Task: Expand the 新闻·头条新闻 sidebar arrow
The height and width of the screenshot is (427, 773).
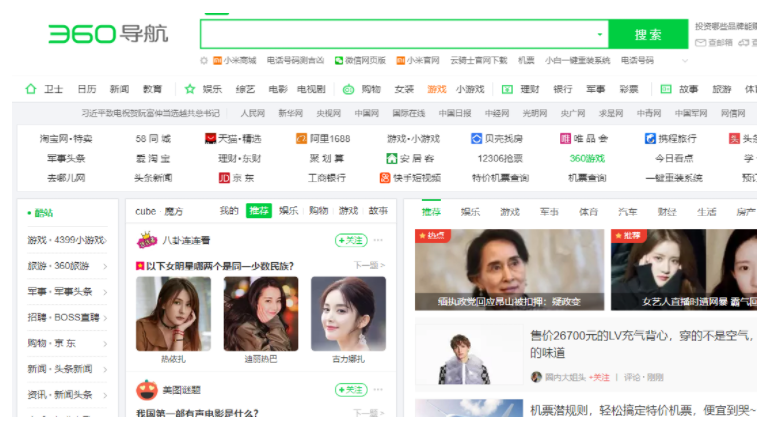Action: (105, 369)
